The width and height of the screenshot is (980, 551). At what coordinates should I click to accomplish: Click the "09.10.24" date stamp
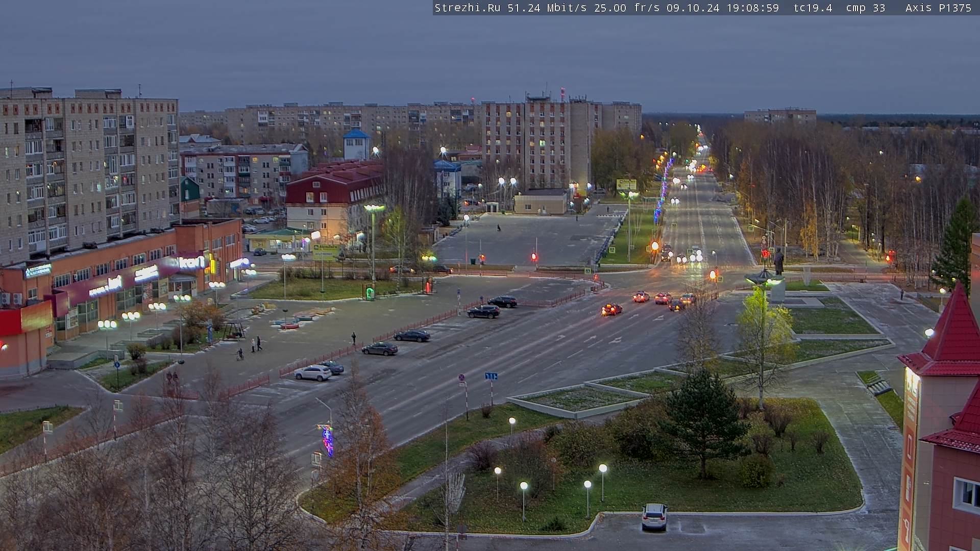(x=693, y=8)
